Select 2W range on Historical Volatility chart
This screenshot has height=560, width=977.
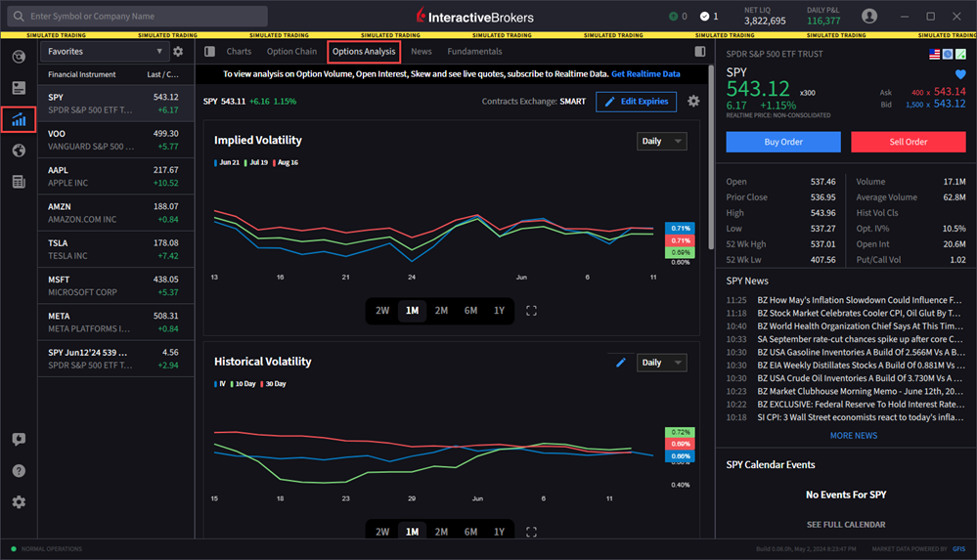tap(382, 532)
